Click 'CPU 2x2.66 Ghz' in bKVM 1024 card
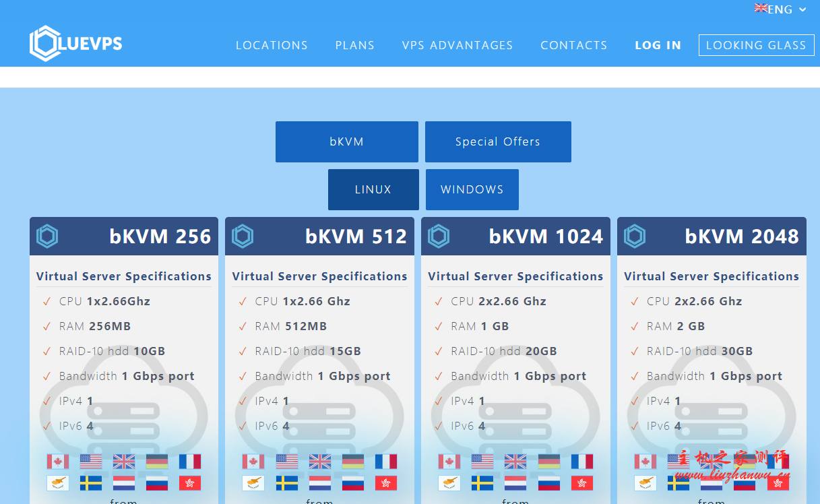Screen dimensions: 820x504 click(499, 301)
